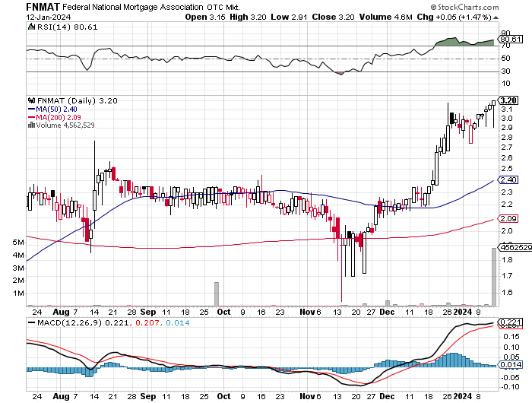532x403 pixels.
Task: Click the tall volume bar for 12 January
Action: 494,277
